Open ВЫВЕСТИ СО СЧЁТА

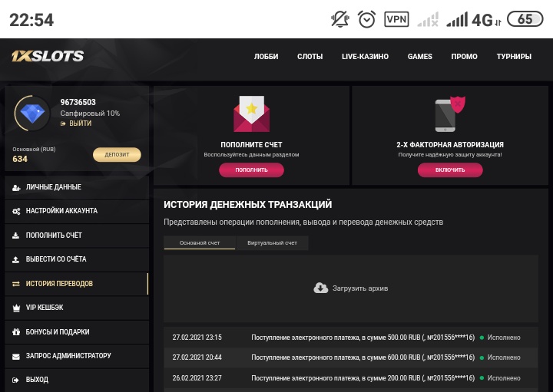77,259
